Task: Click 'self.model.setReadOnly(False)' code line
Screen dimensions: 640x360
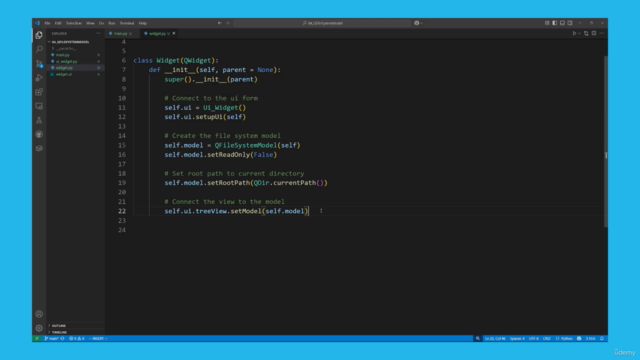Action: point(221,155)
